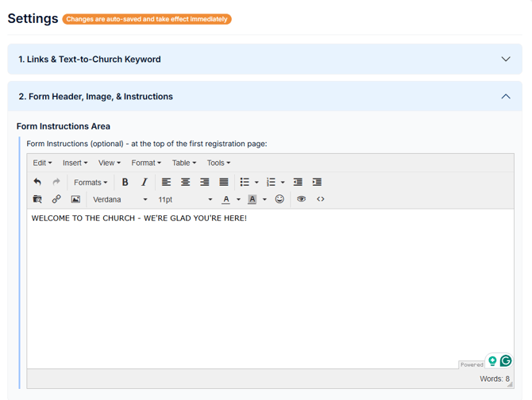The image size is (532, 400).
Task: Increase indent of paragraph
Action: coord(317,182)
